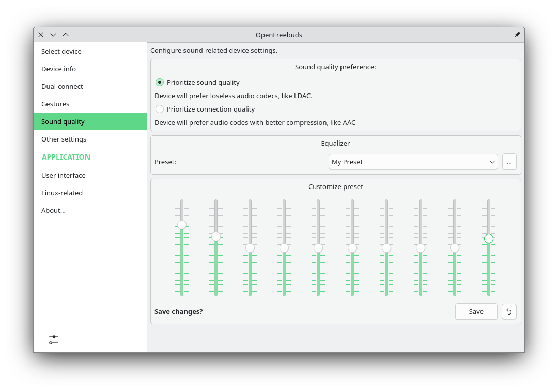Select Prioritize sound quality radio button
Image resolution: width=558 pixels, height=392 pixels.
(160, 82)
